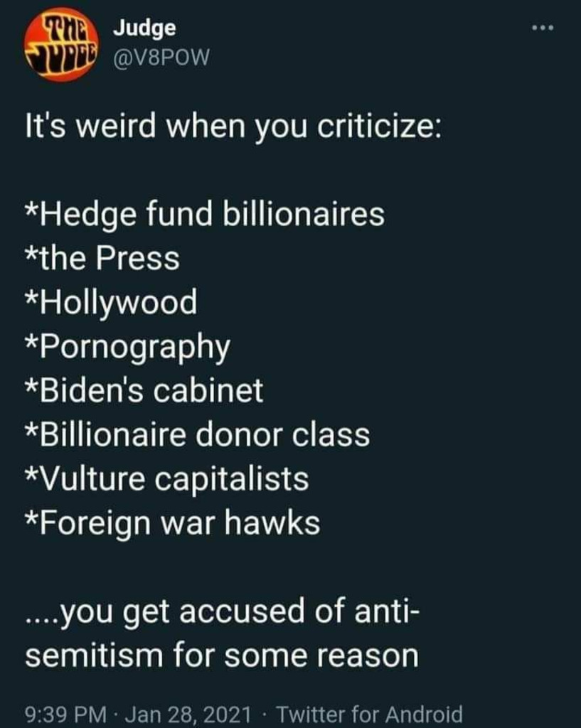Screen dimensions: 581x728
Task: Click the "Hollywood" list line
Action: [111, 303]
